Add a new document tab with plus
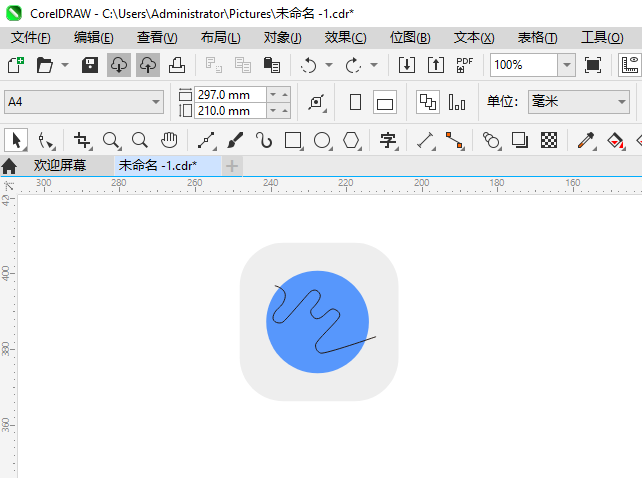This screenshot has width=642, height=478. tap(232, 166)
